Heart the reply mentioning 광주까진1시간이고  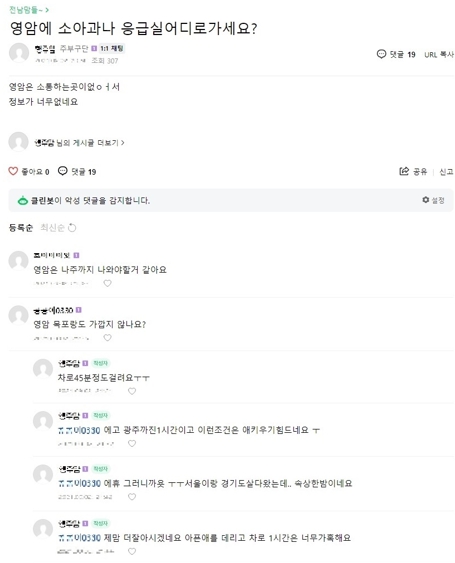[132, 443]
